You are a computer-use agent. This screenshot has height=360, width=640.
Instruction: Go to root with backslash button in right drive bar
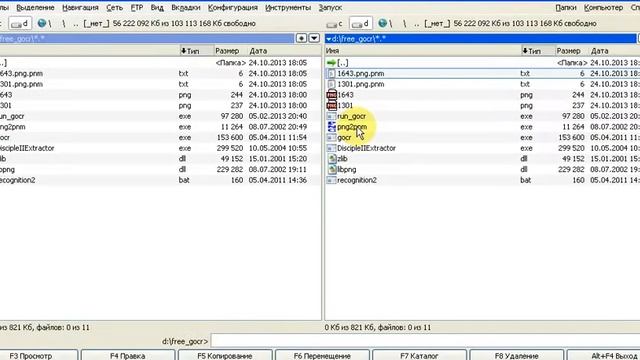click(x=404, y=24)
